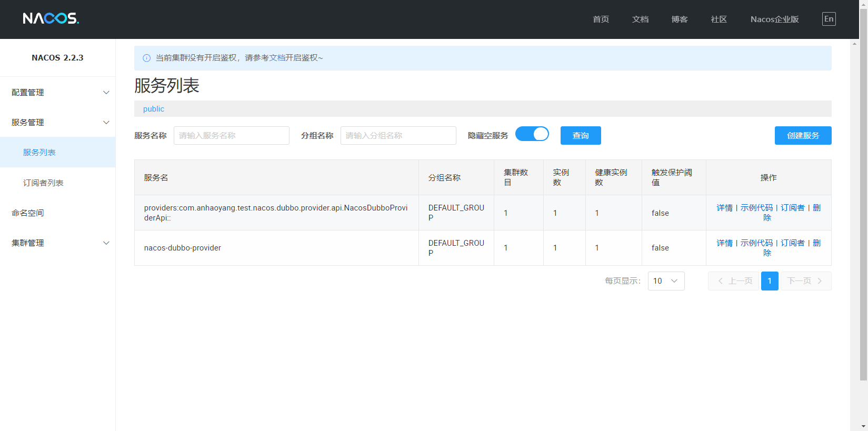Switch language with the En icon

click(829, 19)
